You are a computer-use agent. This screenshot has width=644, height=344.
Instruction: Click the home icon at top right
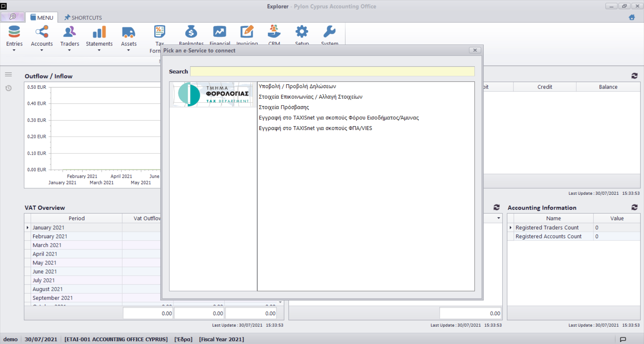[632, 17]
